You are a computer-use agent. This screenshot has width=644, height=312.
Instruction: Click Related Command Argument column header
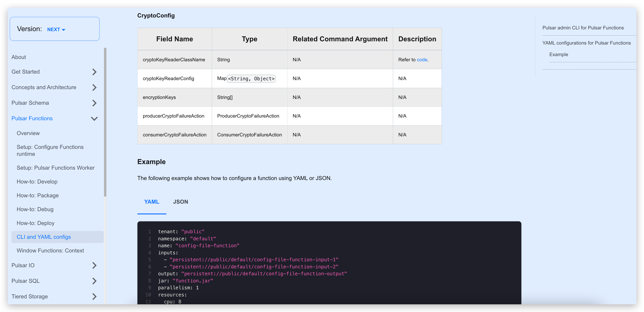click(340, 39)
